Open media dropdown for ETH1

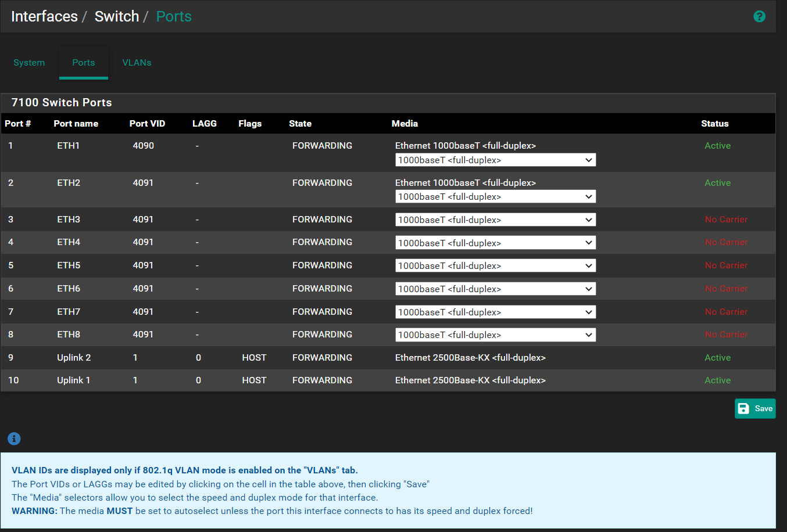[496, 160]
